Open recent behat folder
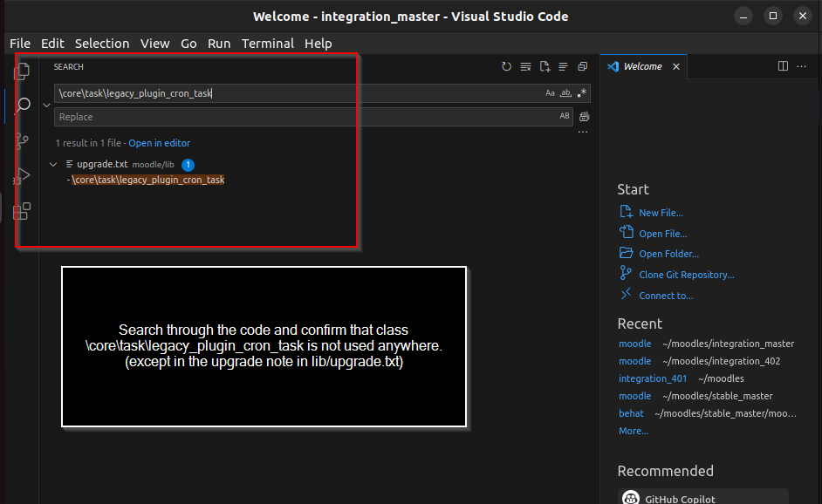 631,413
